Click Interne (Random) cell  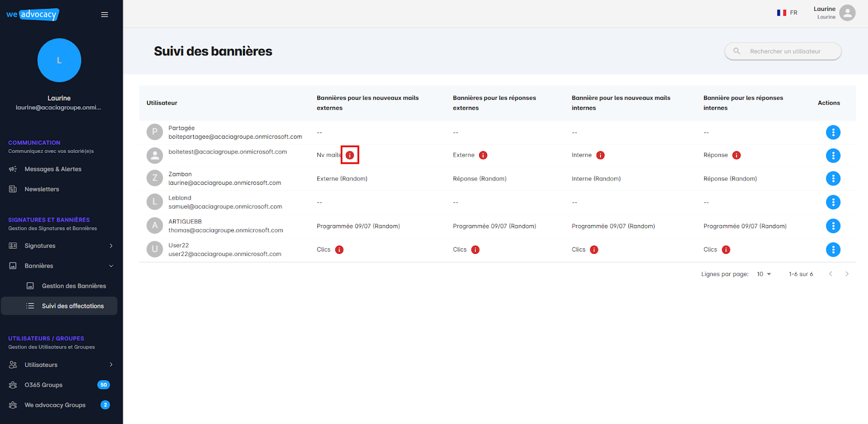point(596,178)
